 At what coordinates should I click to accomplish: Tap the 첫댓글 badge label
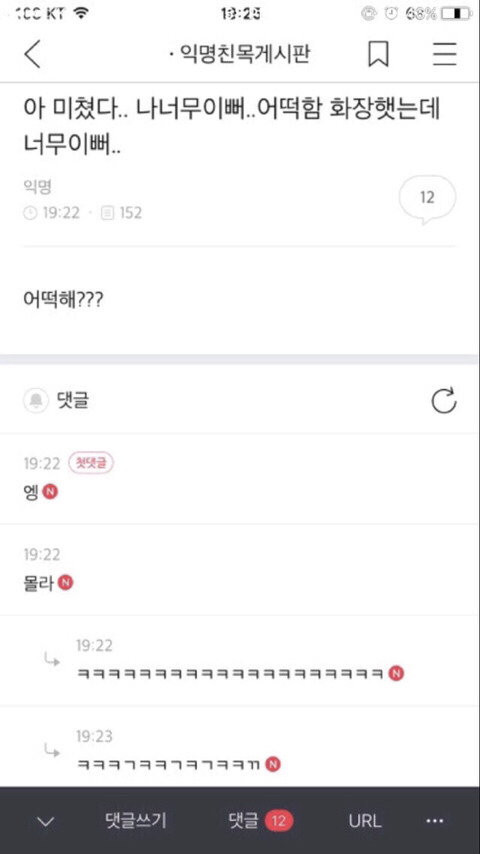pos(91,463)
